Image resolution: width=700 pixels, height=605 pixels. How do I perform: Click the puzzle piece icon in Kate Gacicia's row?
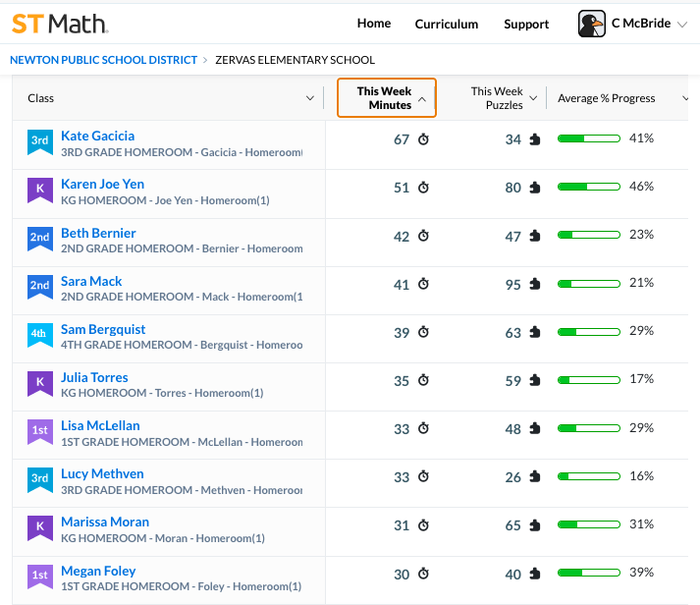535,139
